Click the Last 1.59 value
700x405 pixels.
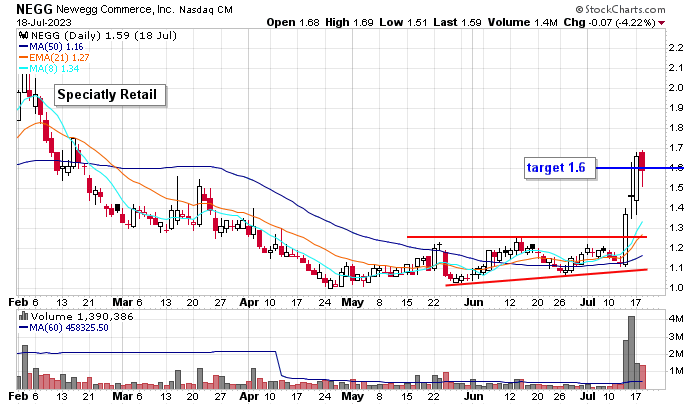click(x=457, y=22)
